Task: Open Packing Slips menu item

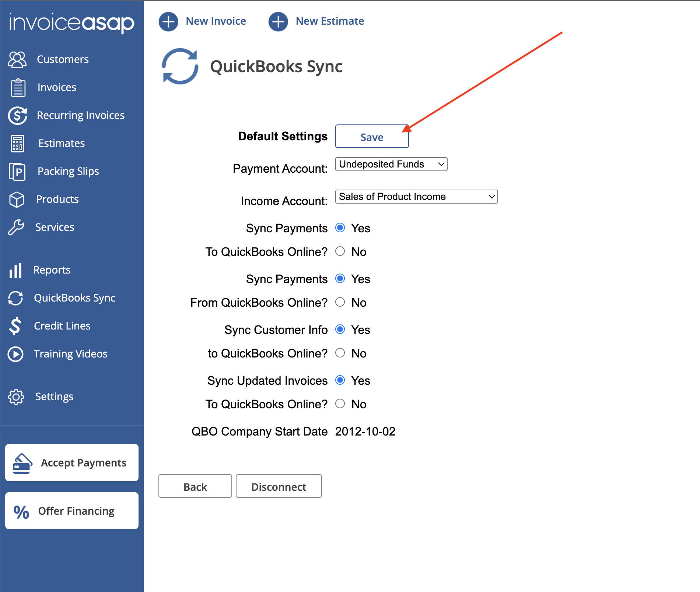Action: [68, 171]
